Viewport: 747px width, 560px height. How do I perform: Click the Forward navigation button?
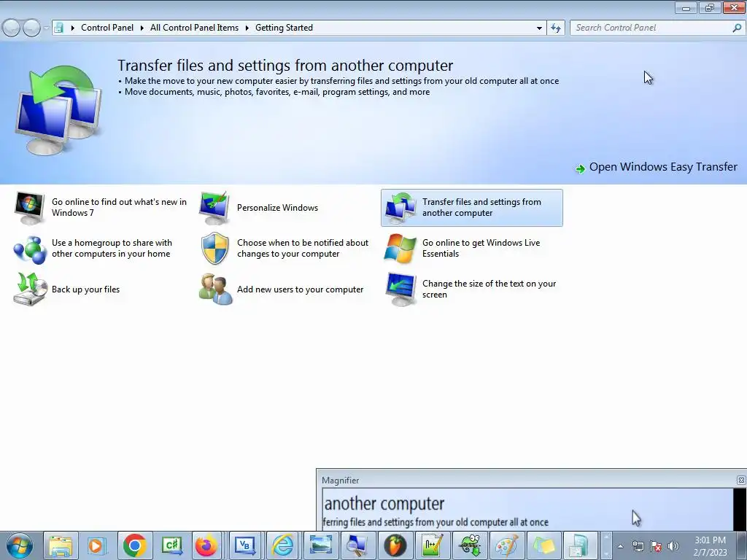click(x=31, y=28)
